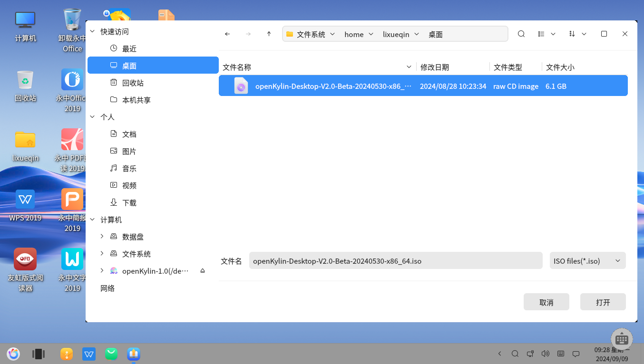Click the 桌面 breadcrumb segment
This screenshot has width=644, height=364.
436,34
